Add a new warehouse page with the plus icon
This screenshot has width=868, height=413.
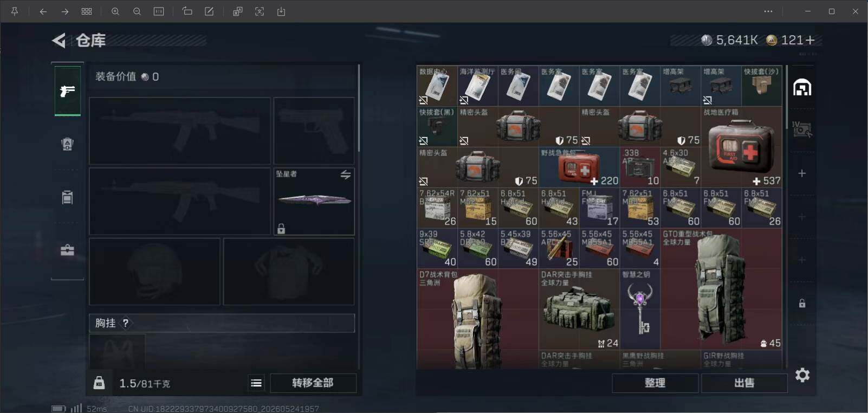802,173
